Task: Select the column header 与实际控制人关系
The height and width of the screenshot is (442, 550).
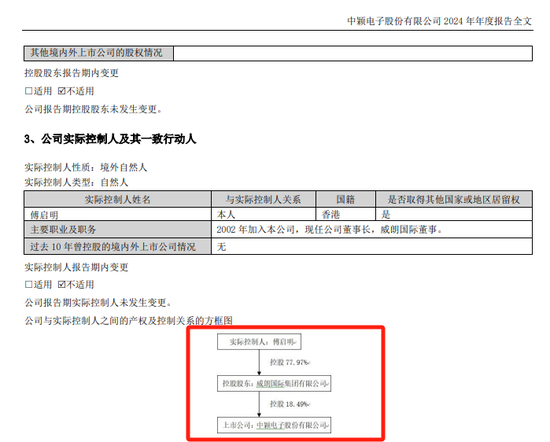Action: 263,200
